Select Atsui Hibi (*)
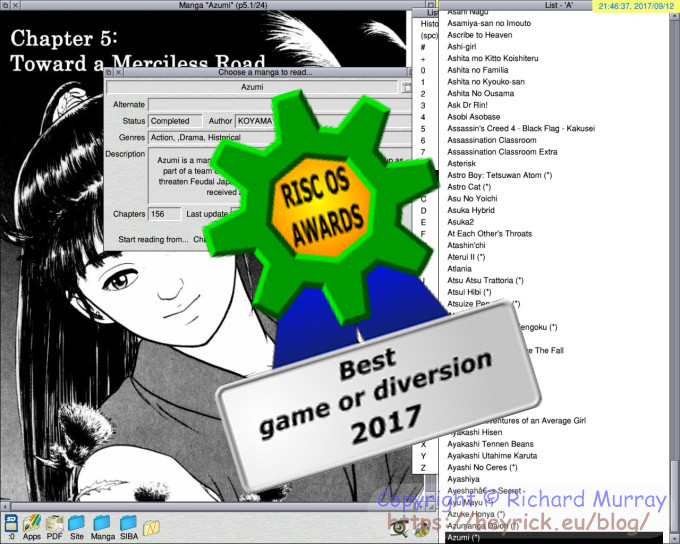 point(469,292)
